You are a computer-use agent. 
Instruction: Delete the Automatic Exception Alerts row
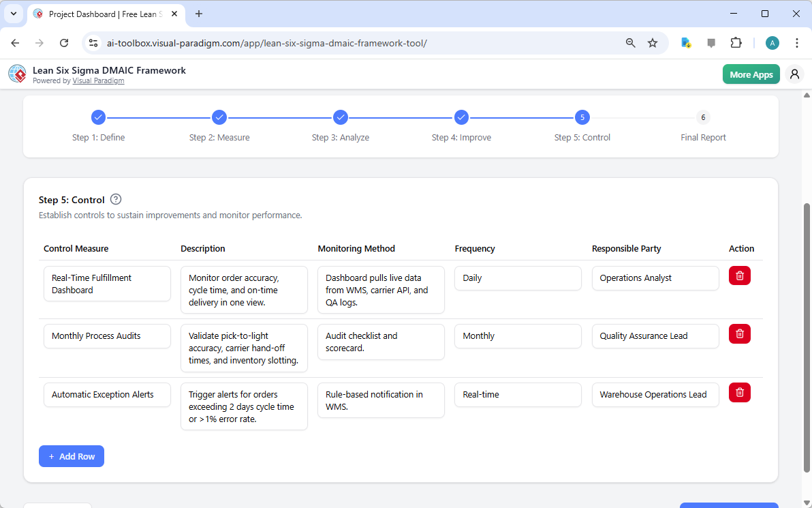click(x=739, y=392)
